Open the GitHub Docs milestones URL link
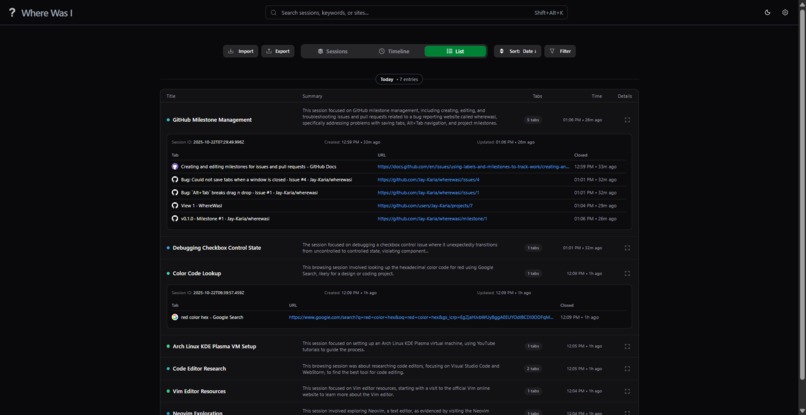This screenshot has height=415, width=806. (x=473, y=167)
